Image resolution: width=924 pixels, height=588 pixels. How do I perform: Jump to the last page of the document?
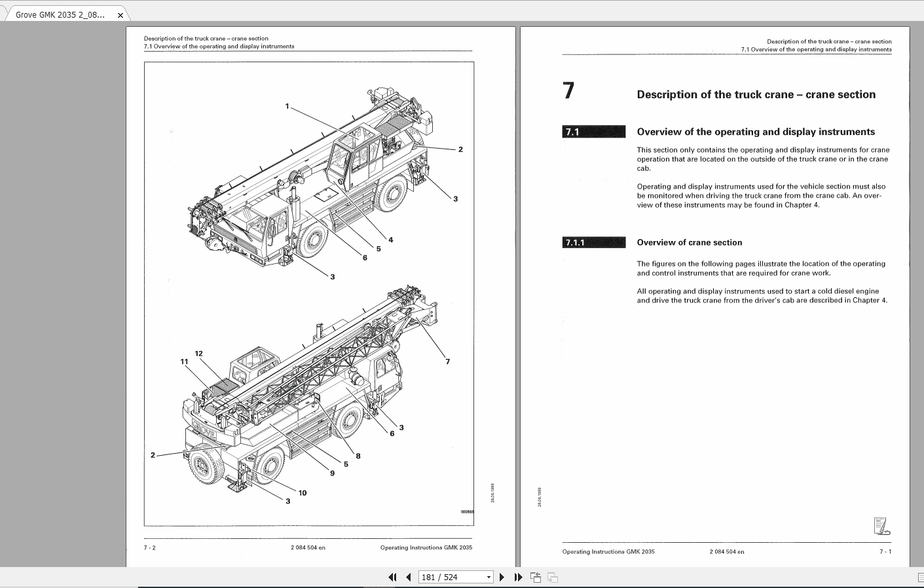[517, 577]
